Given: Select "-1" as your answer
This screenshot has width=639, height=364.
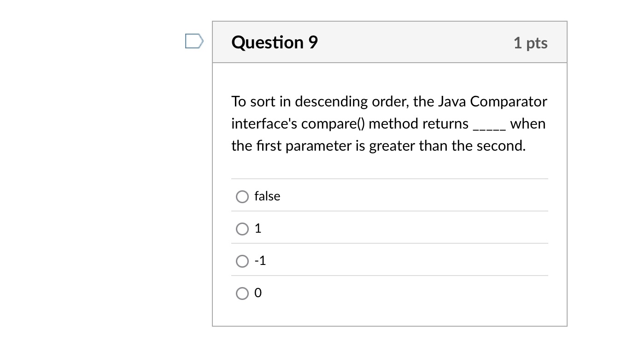Looking at the screenshot, I should 242,261.
